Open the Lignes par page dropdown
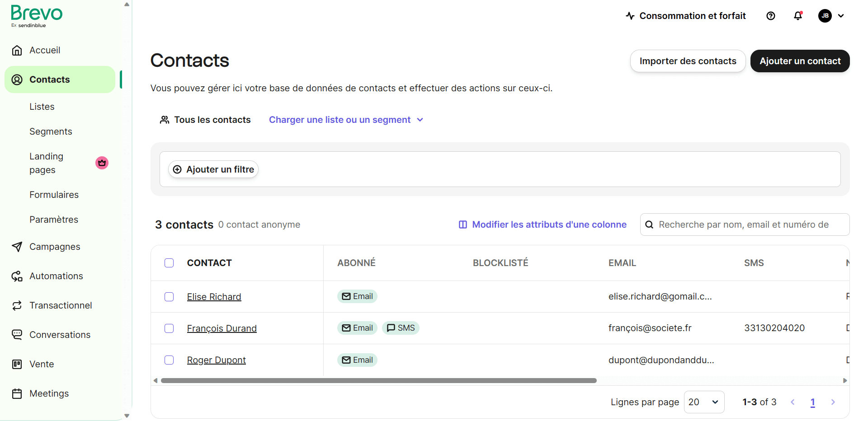The image size is (868, 421). pyautogui.click(x=703, y=402)
